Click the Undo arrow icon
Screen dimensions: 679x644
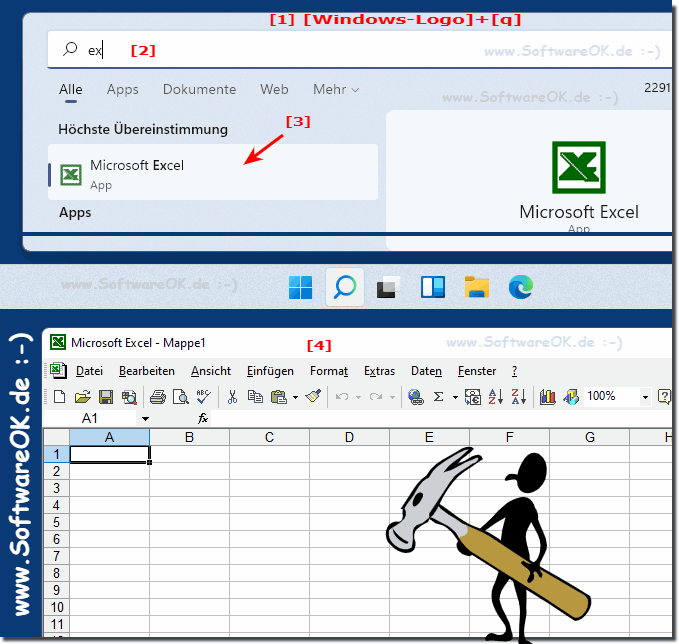click(x=342, y=397)
